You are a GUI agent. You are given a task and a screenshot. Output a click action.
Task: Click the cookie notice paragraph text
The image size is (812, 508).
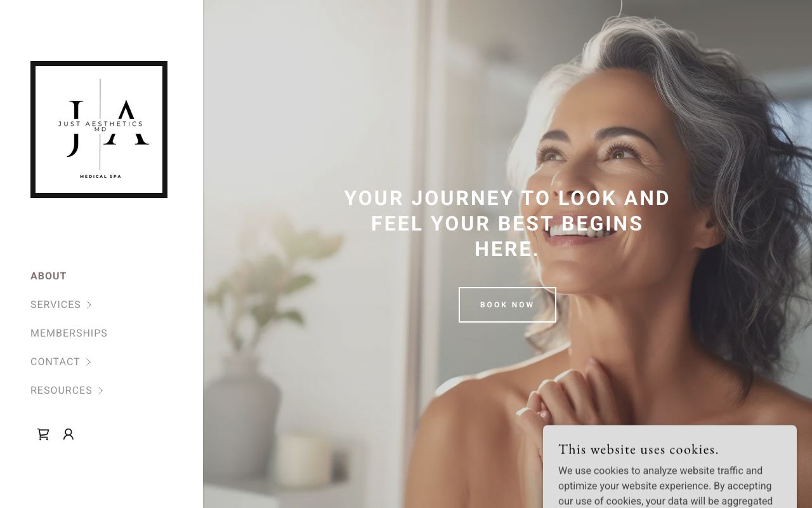pos(665,486)
